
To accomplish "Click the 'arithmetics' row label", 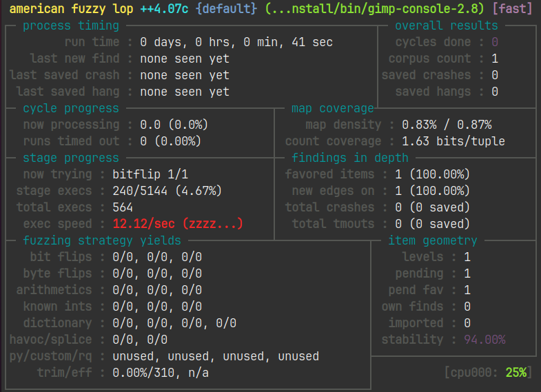I will pos(54,290).
